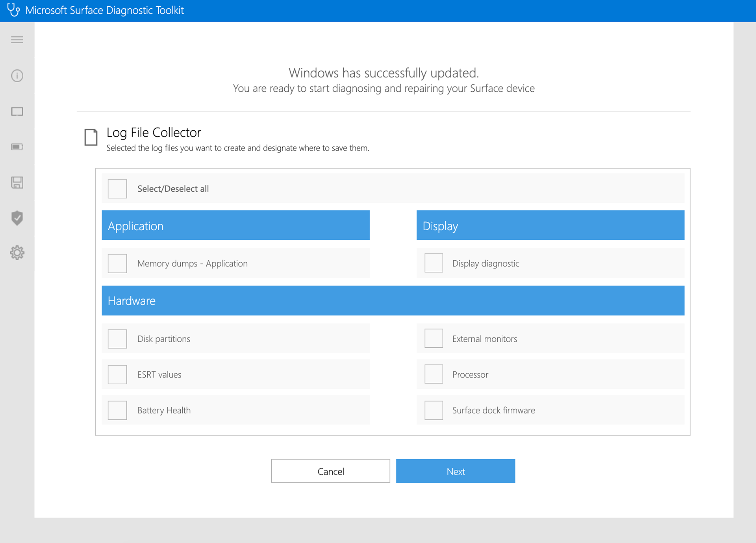Click the Cancel button
The height and width of the screenshot is (543, 756).
(331, 471)
